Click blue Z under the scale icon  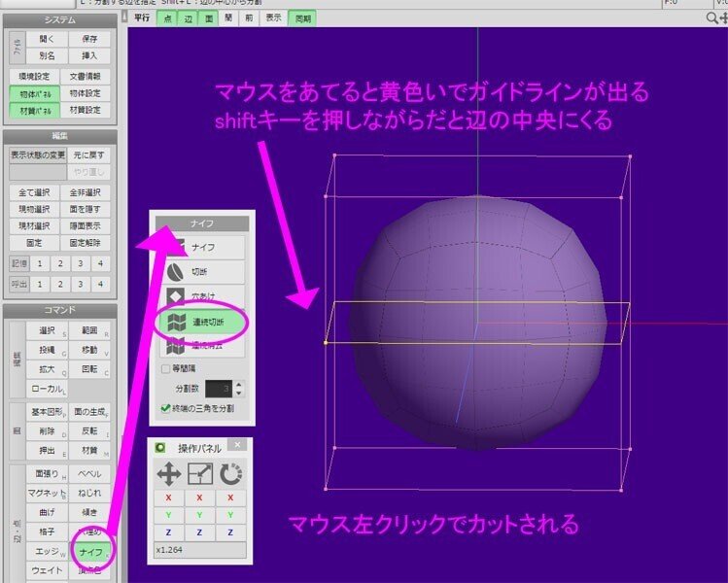coord(199,532)
